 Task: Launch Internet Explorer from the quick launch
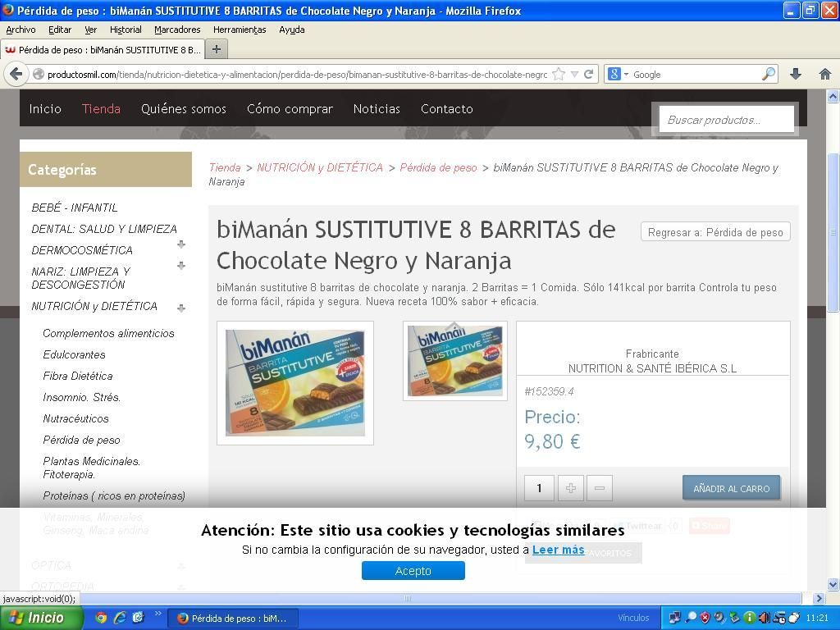click(x=120, y=619)
